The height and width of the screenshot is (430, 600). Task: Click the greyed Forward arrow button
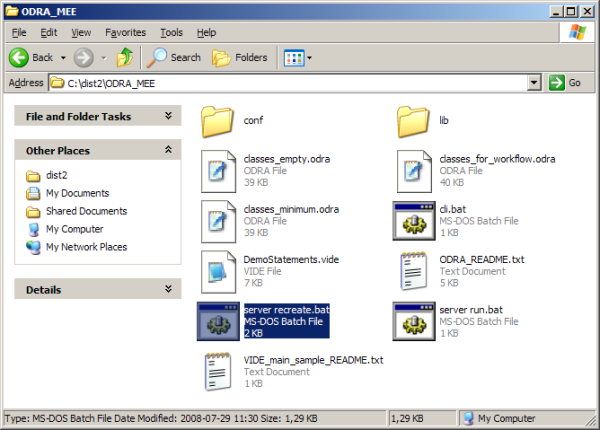[83, 58]
